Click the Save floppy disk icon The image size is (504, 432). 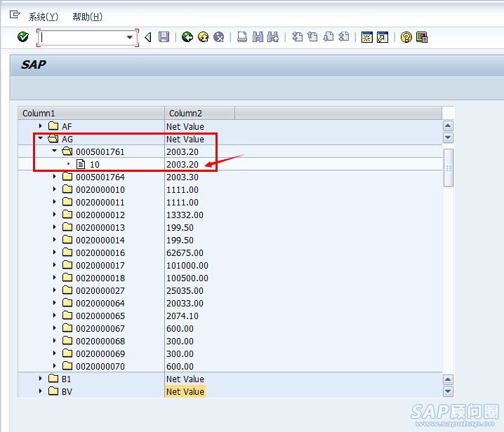click(x=164, y=37)
